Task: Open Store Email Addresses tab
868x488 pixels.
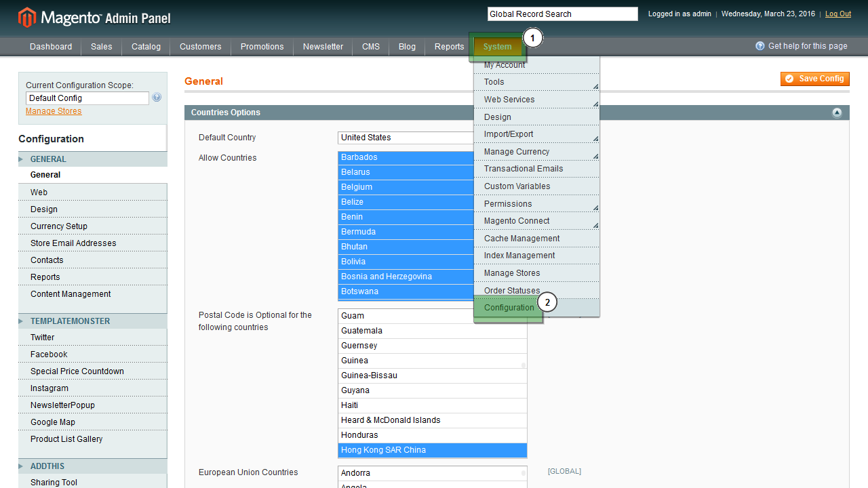Action: point(93,243)
